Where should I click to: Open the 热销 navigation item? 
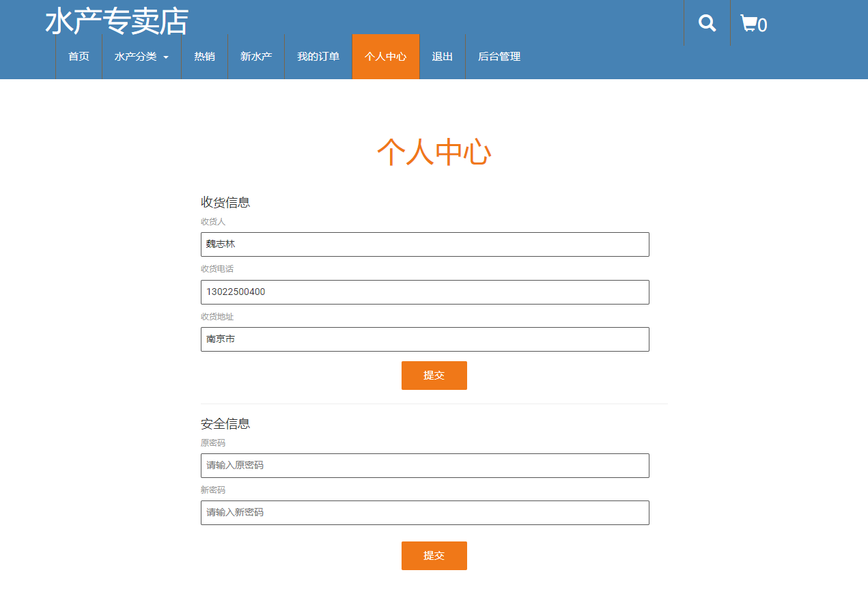tap(204, 57)
